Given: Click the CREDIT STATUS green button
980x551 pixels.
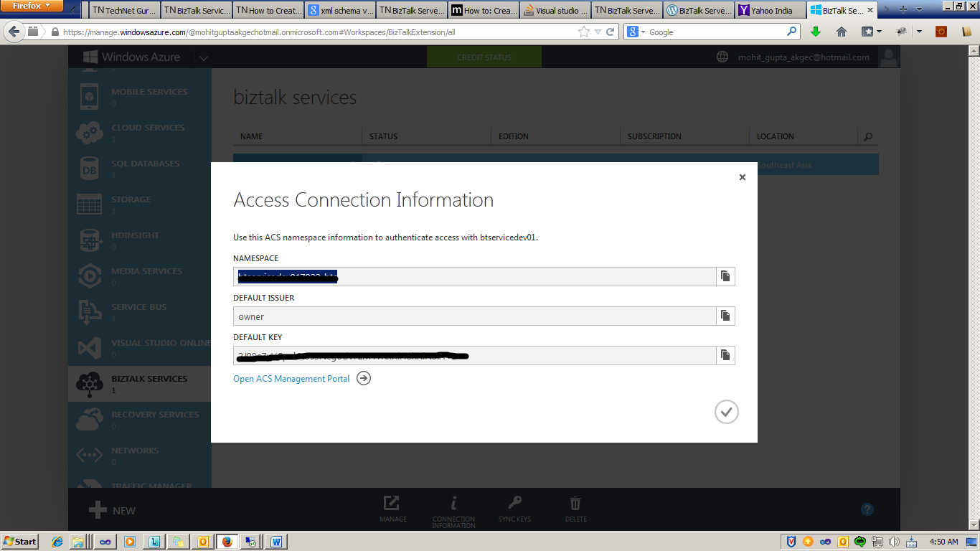Looking at the screenshot, I should (484, 57).
